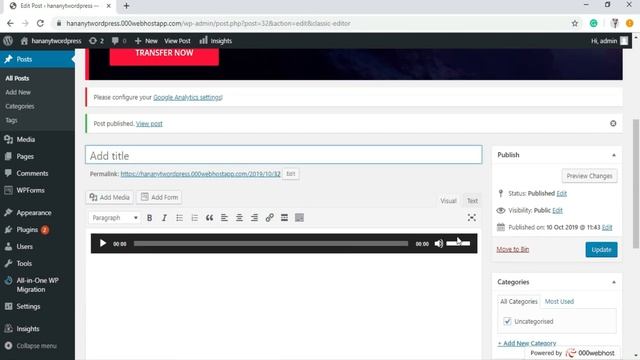This screenshot has width=640, height=360.
Task: Open the Google Analytics settings link
Action: pos(188,98)
